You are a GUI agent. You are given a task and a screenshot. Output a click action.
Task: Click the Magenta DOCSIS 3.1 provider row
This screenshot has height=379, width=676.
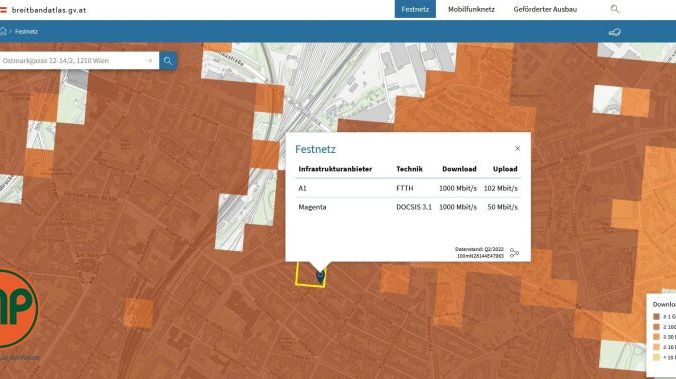click(408, 207)
